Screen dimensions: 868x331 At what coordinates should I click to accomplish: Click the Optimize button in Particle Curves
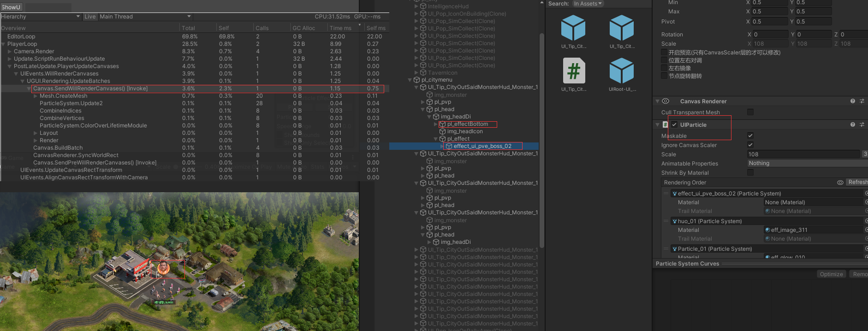point(831,274)
